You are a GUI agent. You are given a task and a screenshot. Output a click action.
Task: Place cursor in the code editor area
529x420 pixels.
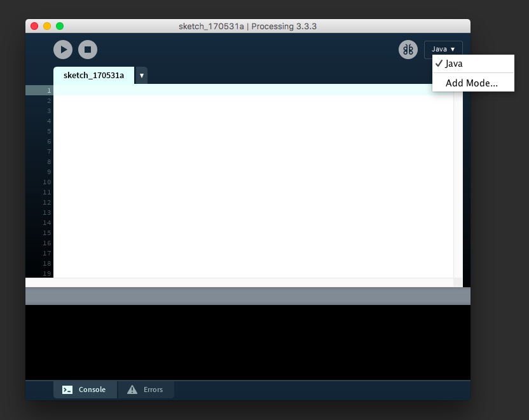254,184
